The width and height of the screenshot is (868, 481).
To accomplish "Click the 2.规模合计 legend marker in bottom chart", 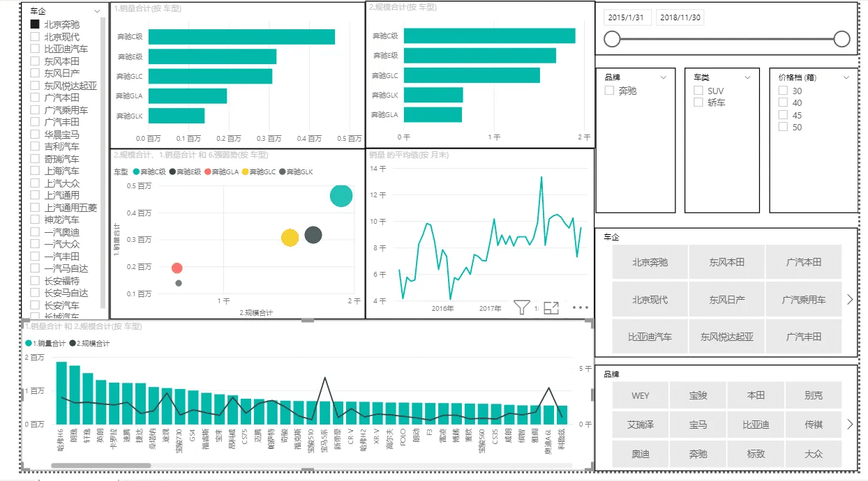I will pos(73,344).
